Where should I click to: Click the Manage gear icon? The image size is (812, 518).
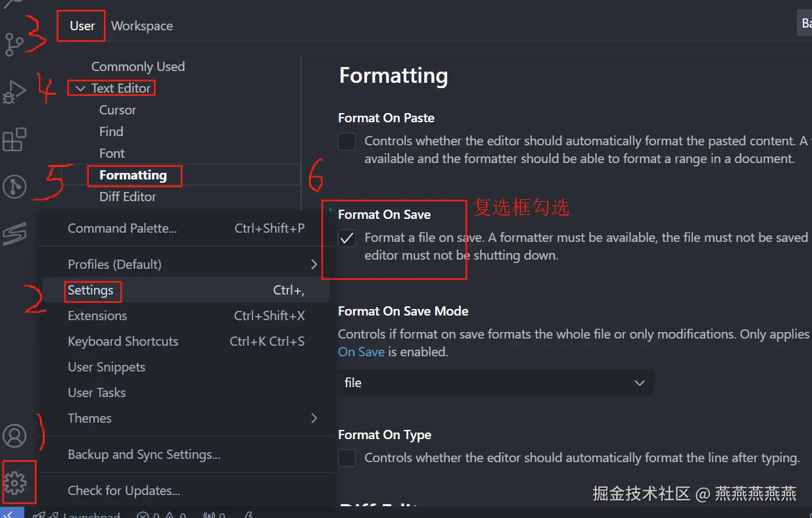tap(14, 483)
